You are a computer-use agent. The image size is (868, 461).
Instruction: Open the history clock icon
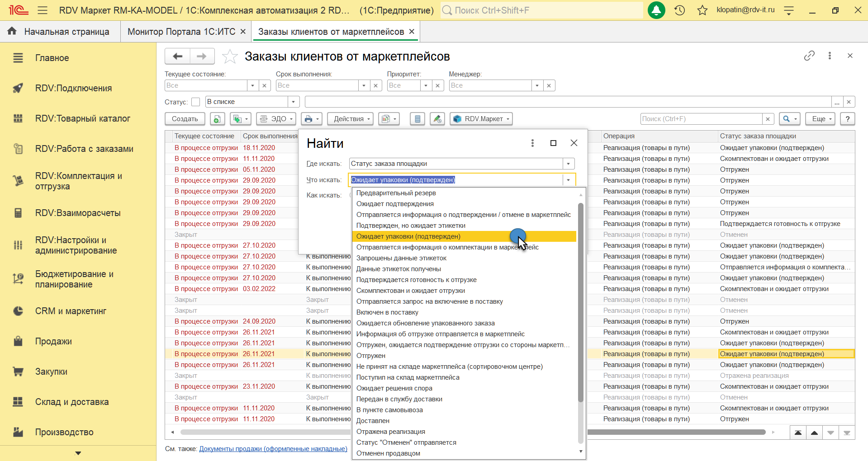(679, 10)
